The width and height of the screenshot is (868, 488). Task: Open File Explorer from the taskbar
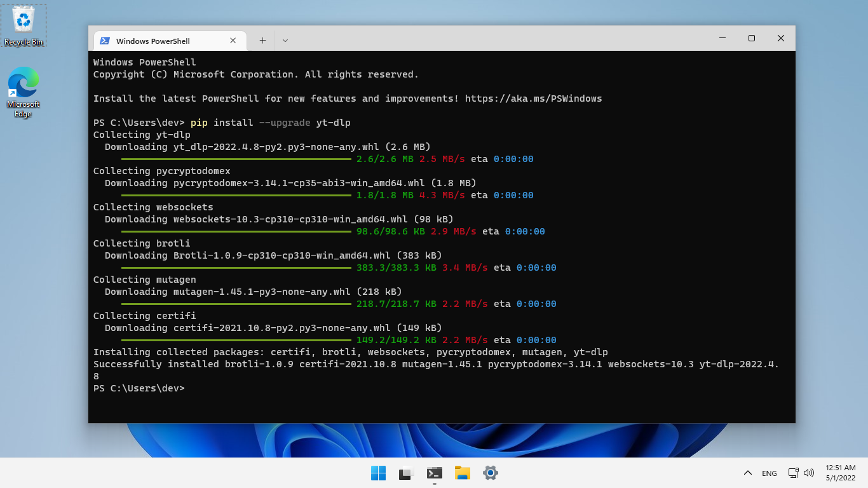[462, 473]
